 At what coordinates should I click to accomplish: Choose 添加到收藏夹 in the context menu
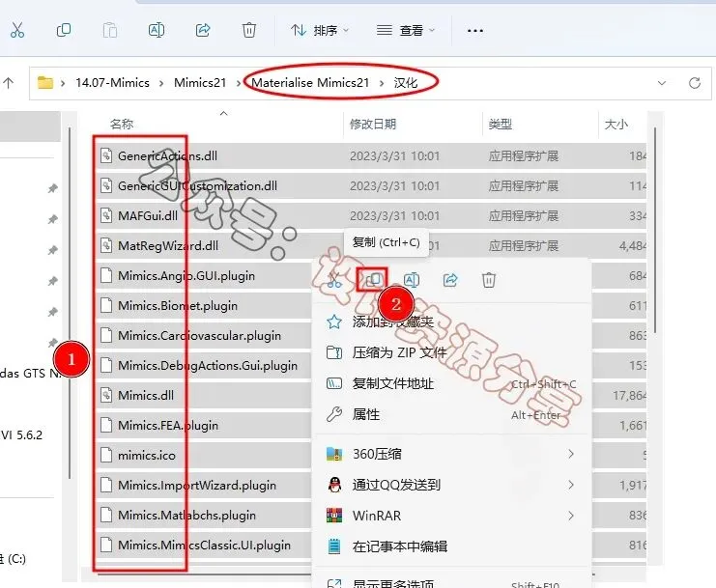451,322
